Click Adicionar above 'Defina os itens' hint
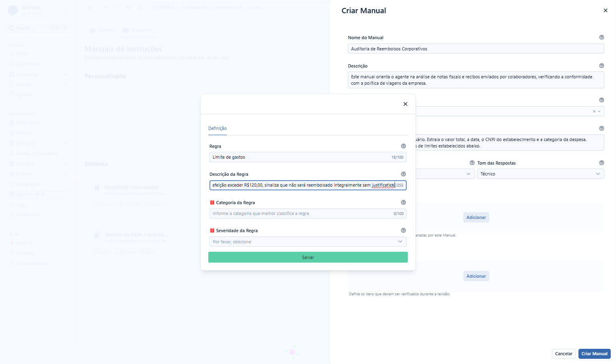616x364 pixels. click(x=476, y=276)
